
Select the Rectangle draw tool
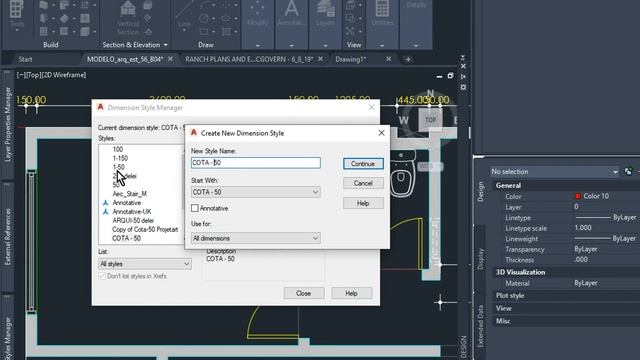click(x=204, y=31)
